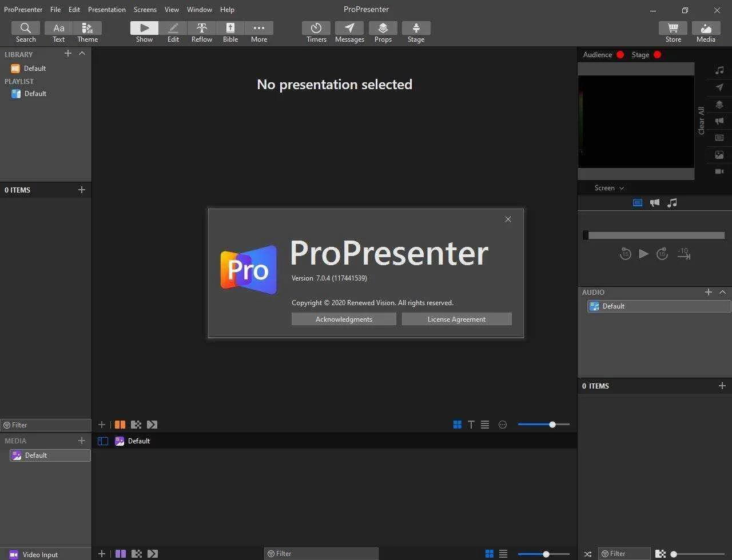Open the Stage panel
Viewport: 732px width, 560px height.
tap(416, 32)
